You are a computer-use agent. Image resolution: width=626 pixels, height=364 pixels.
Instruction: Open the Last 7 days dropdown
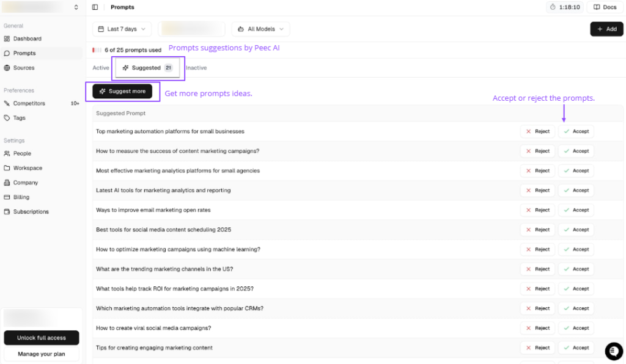122,29
